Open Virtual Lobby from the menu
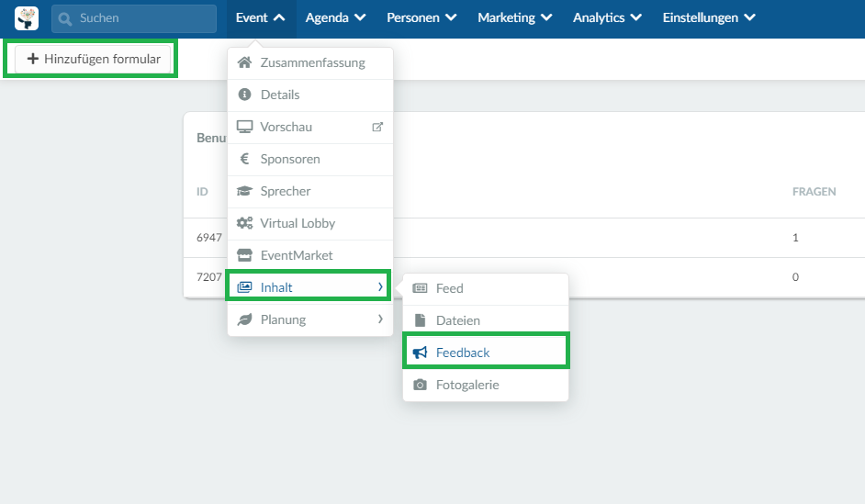The height and width of the screenshot is (504, 865). 310,223
